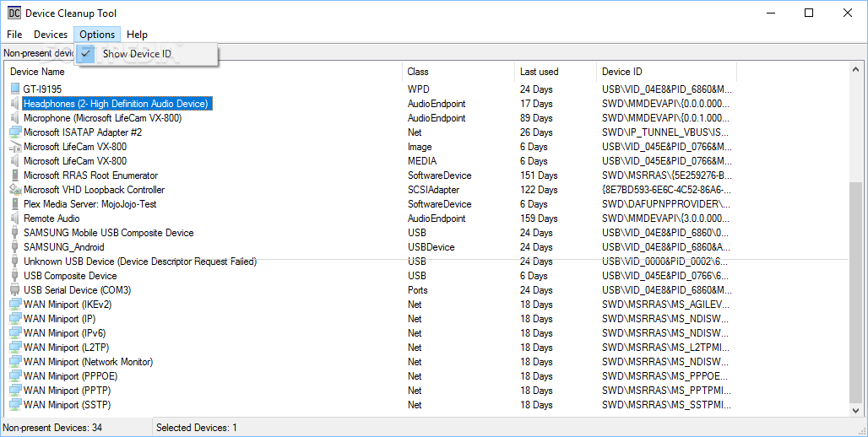This screenshot has height=437, width=868.
Task: Open the File menu
Action: pyautogui.click(x=14, y=35)
